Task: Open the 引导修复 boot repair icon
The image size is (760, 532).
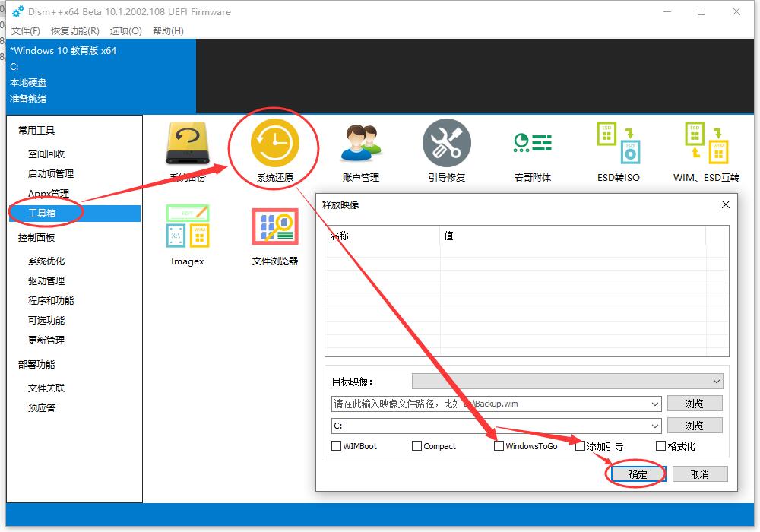Action: pyautogui.click(x=446, y=143)
